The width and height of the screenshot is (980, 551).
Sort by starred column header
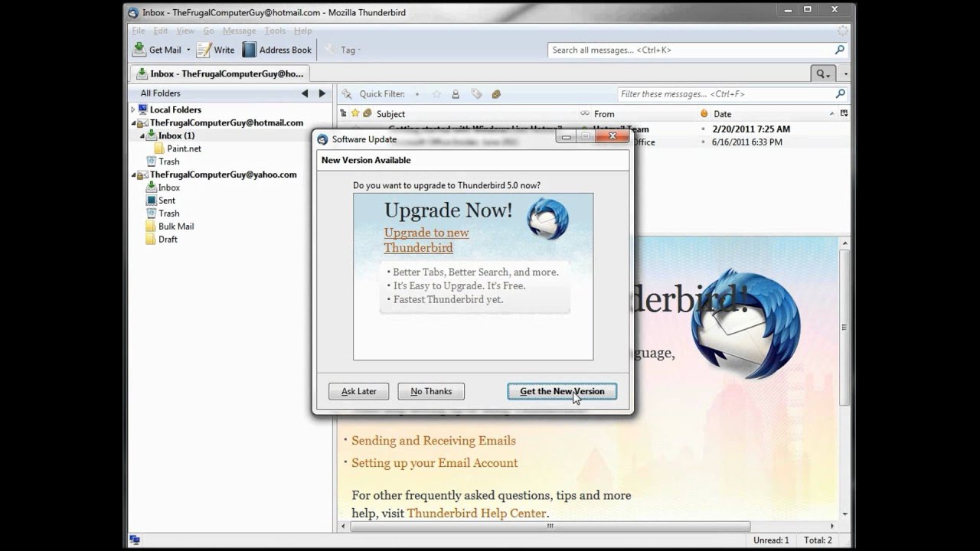pyautogui.click(x=355, y=113)
